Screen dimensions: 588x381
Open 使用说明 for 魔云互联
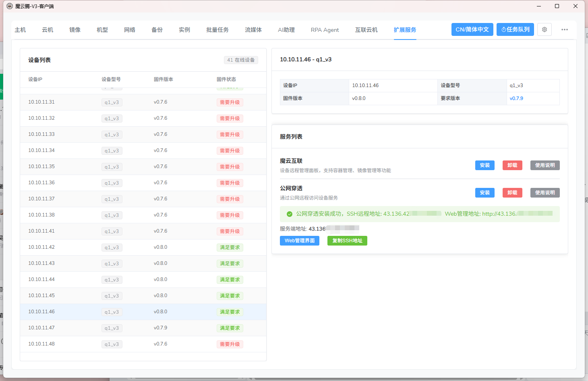pyautogui.click(x=545, y=165)
